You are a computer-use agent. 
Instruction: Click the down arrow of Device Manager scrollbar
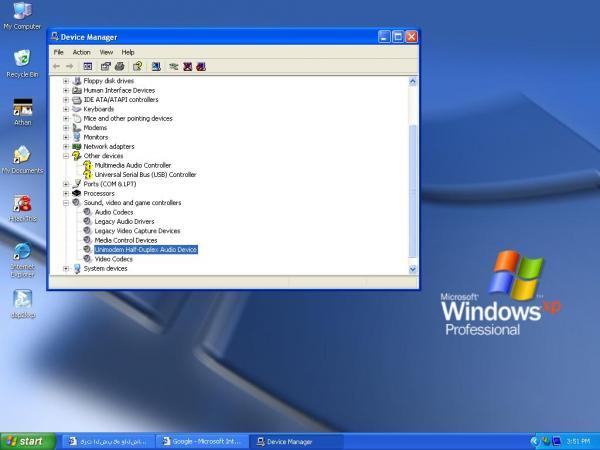[x=412, y=269]
